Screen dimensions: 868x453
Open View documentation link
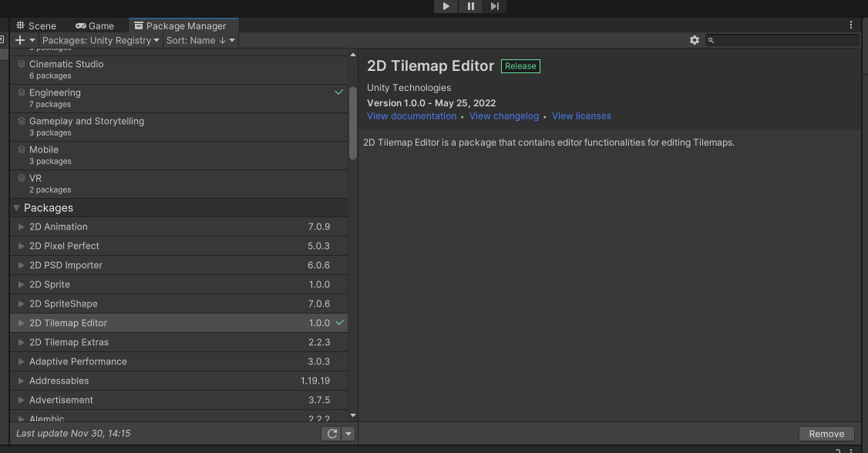pyautogui.click(x=412, y=116)
